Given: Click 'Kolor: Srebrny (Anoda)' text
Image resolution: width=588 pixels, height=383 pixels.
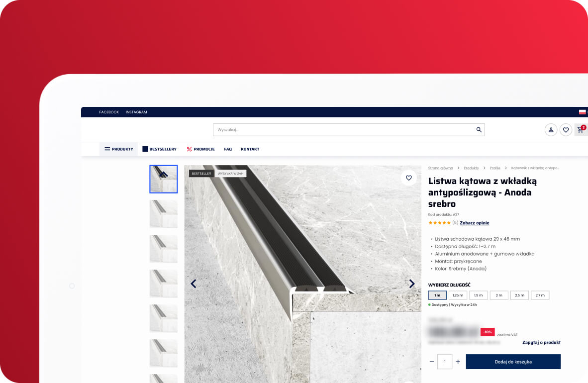Looking at the screenshot, I should (461, 269).
